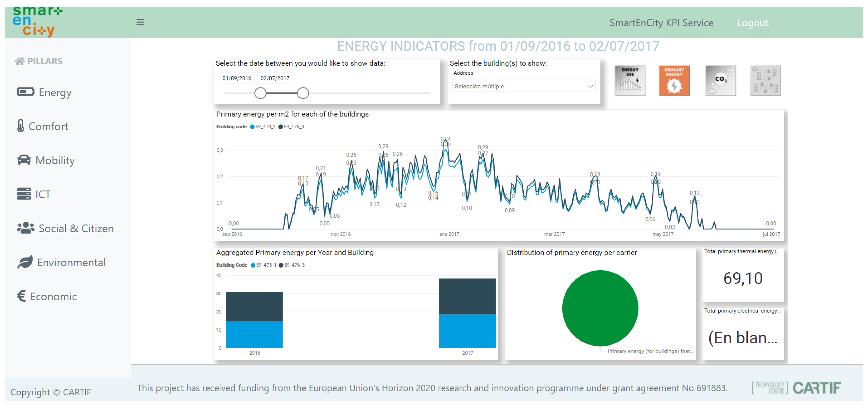
Task: Open the hamburger menu toggle
Action: click(x=140, y=22)
